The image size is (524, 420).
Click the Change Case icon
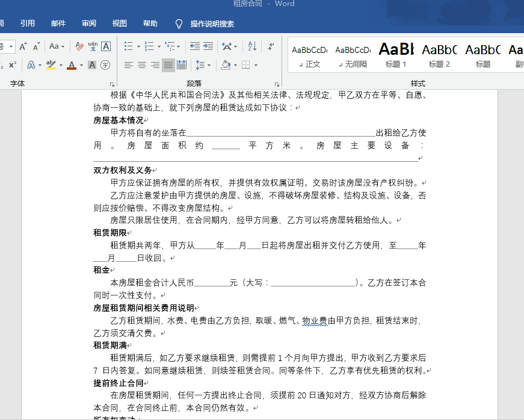tap(54, 46)
